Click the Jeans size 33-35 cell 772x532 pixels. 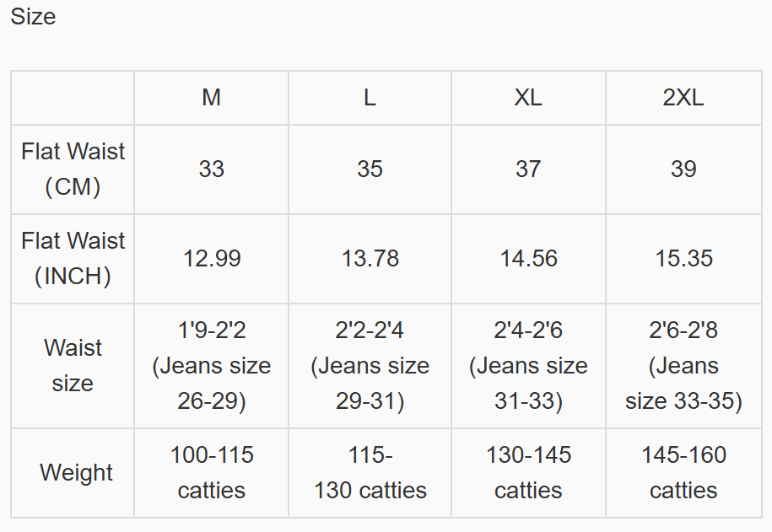(683, 366)
